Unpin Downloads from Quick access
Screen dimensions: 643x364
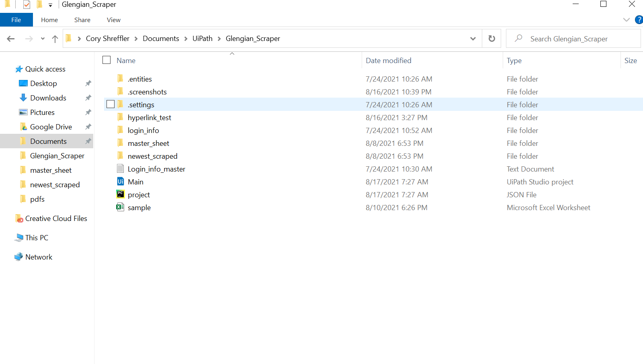tap(88, 98)
